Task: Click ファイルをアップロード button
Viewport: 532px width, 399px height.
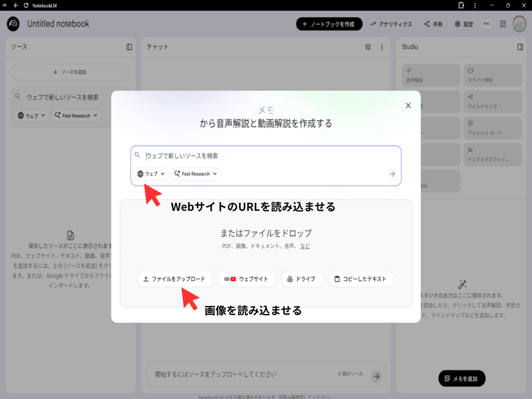Action: click(175, 279)
